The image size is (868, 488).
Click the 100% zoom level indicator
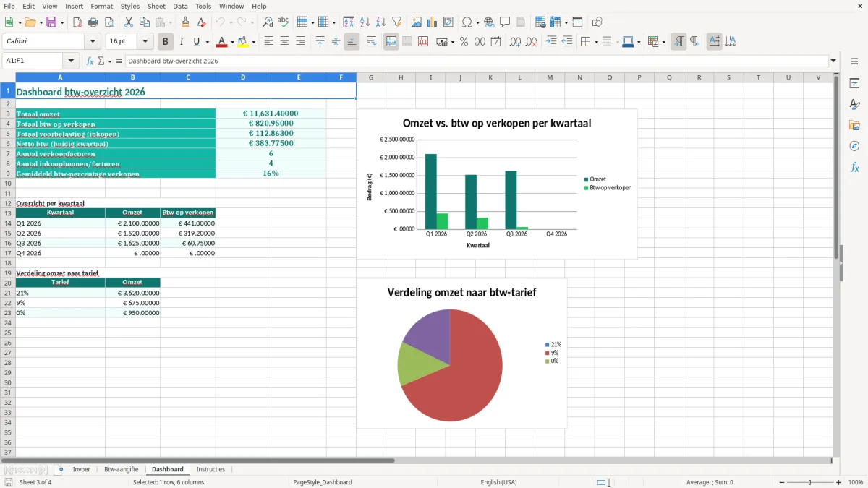[856, 482]
